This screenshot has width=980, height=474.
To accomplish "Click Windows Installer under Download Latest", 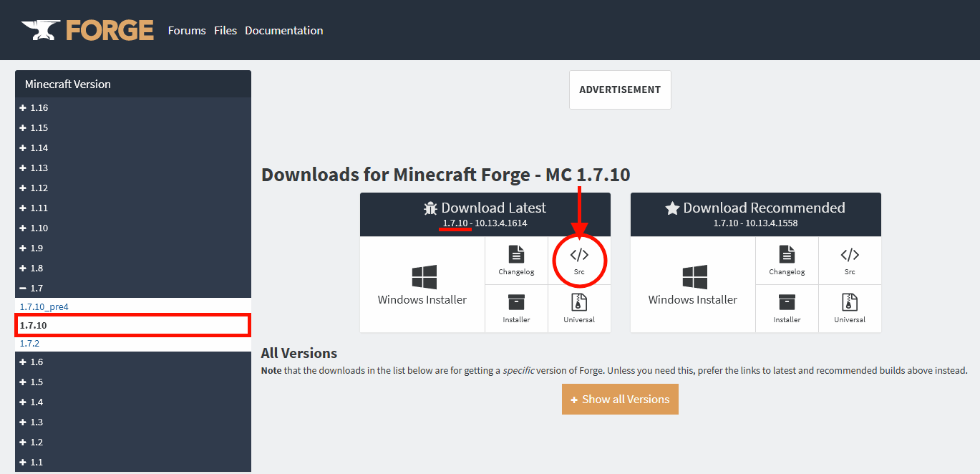I will [422, 285].
